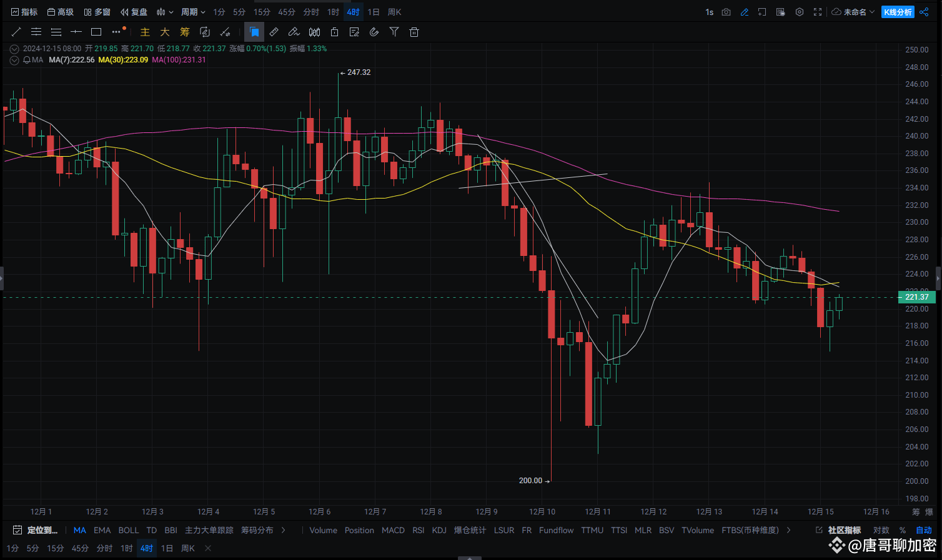The width and height of the screenshot is (942, 560).
Task: Toggle the MA main indicator
Action: [80, 530]
